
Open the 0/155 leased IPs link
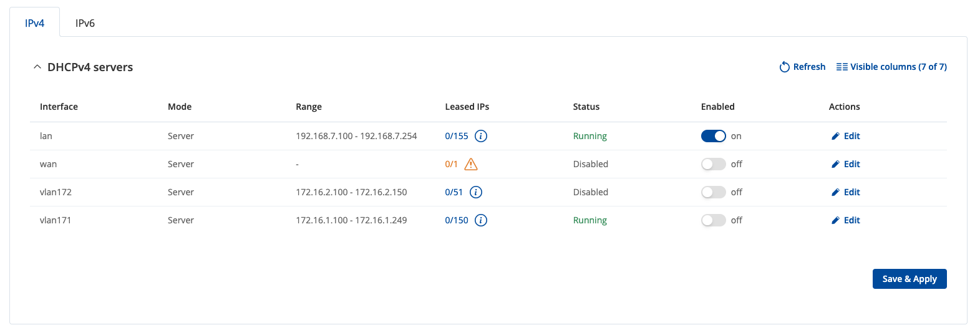pos(456,136)
